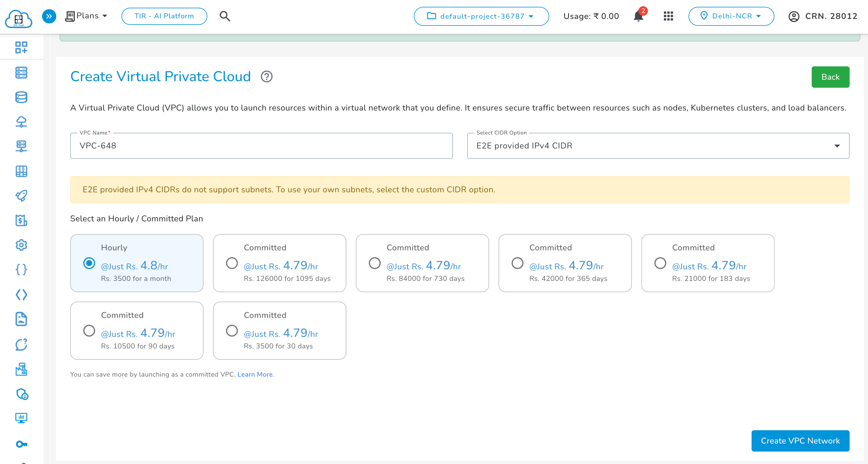Image resolution: width=868 pixels, height=464 pixels.
Task: Open the settings gear in sidebar
Action: 21,245
